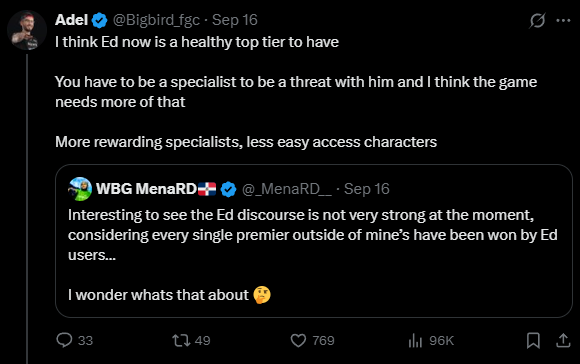Click the Sep 16 timestamp beside Bigbird_fgc
This screenshot has height=364, width=580.
[235, 20]
